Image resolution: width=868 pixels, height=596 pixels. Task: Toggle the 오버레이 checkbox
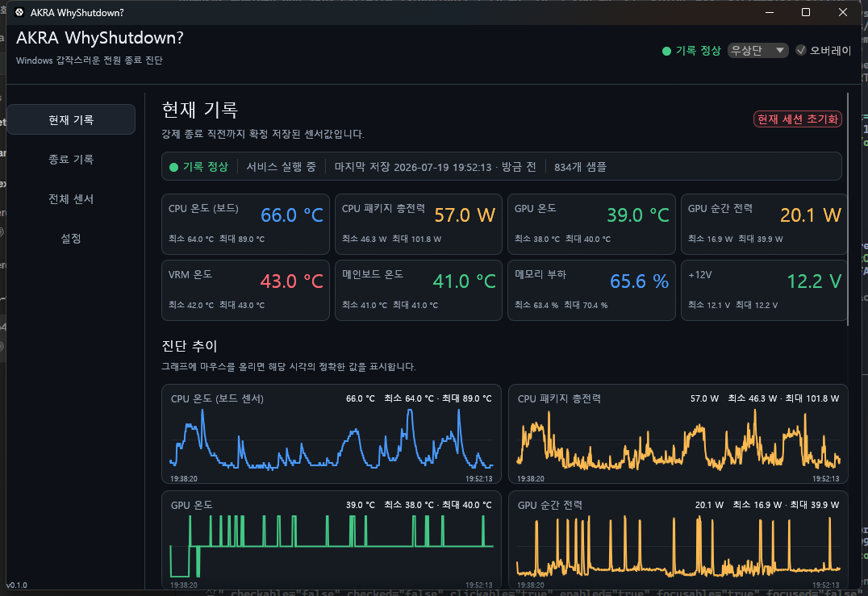click(800, 50)
